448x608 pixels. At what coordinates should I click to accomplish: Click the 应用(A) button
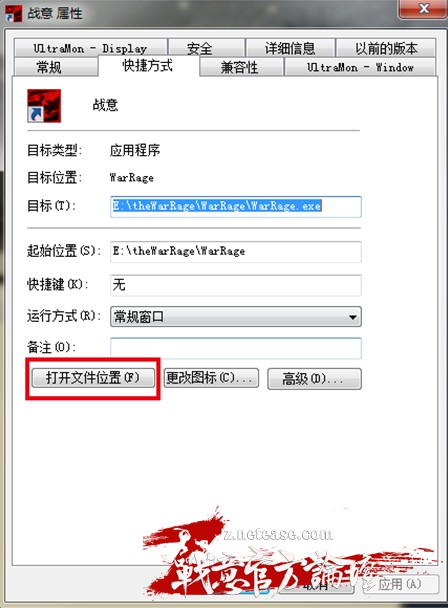(x=400, y=584)
